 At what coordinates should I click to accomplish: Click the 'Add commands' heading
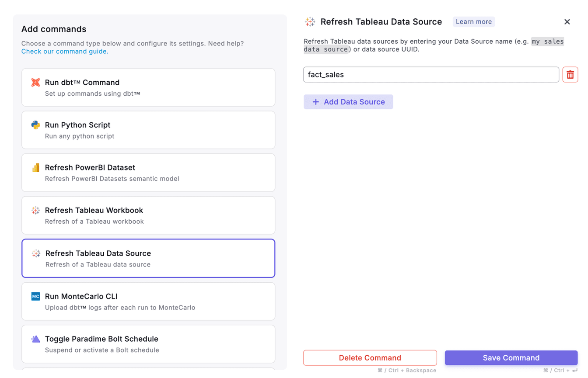click(54, 29)
